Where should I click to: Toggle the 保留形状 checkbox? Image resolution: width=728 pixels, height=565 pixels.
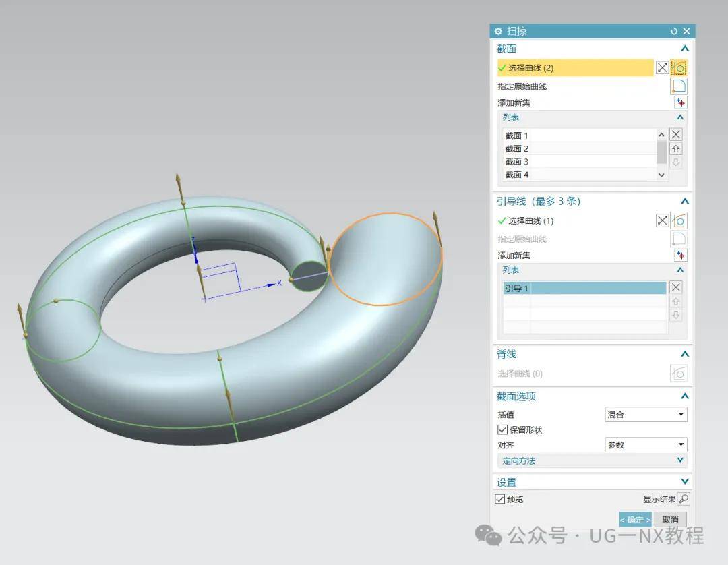[502, 429]
